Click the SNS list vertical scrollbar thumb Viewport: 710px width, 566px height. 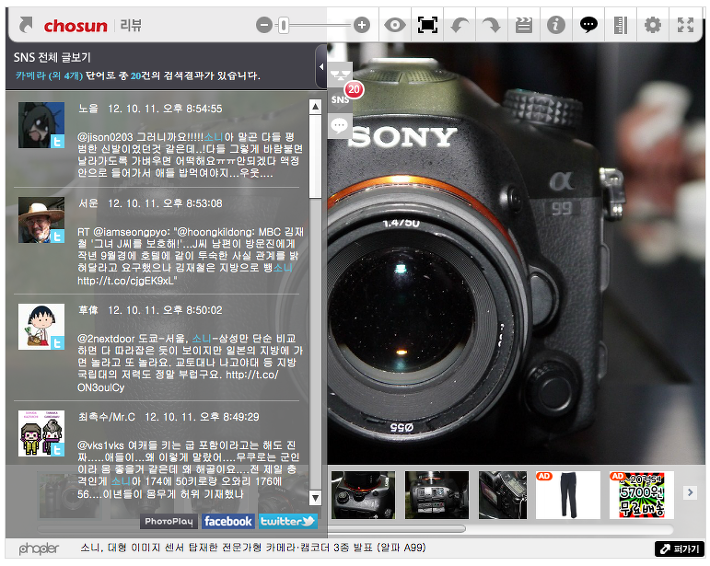tap(315, 156)
